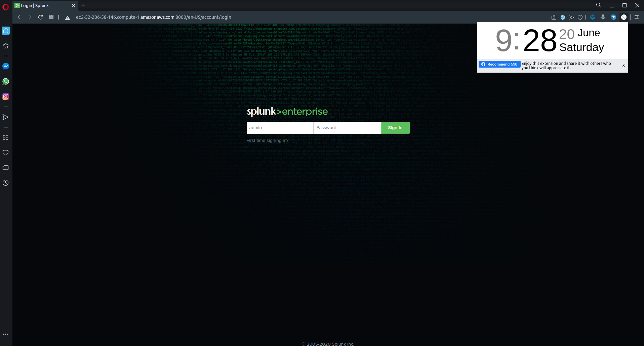The width and height of the screenshot is (644, 346).
Task: Open WhatsApp in the sidebar
Action: click(6, 81)
